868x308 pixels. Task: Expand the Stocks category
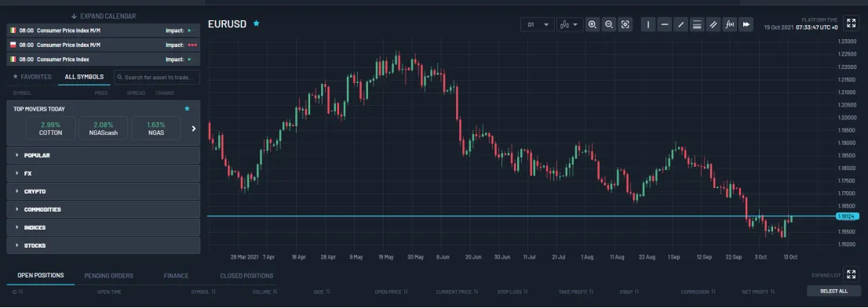tap(103, 245)
